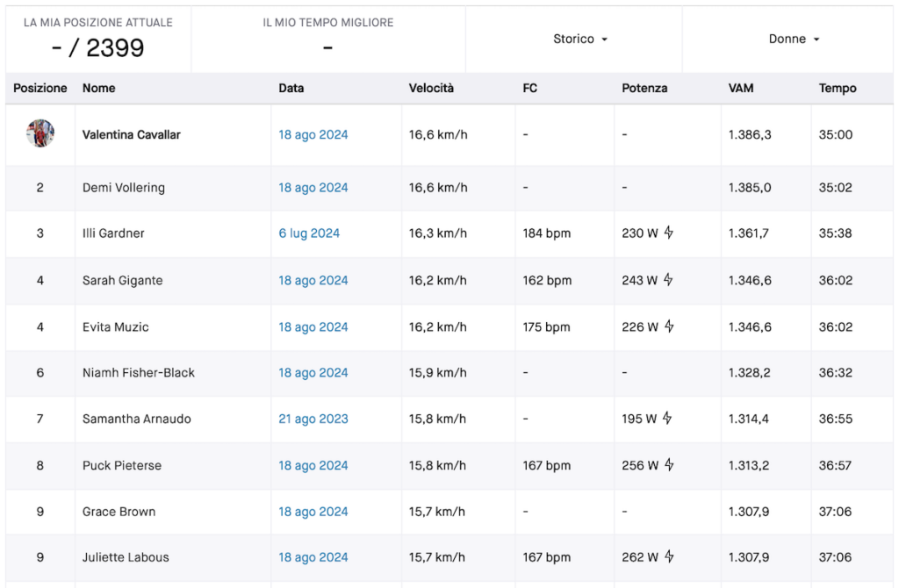This screenshot has height=588, width=899.
Task: Click the Tempo column header
Action: coord(838,89)
